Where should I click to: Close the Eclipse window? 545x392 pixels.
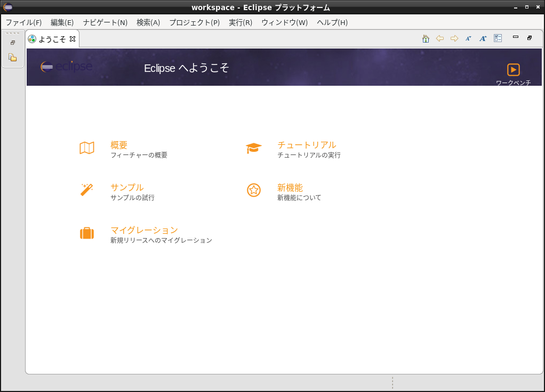[538, 7]
